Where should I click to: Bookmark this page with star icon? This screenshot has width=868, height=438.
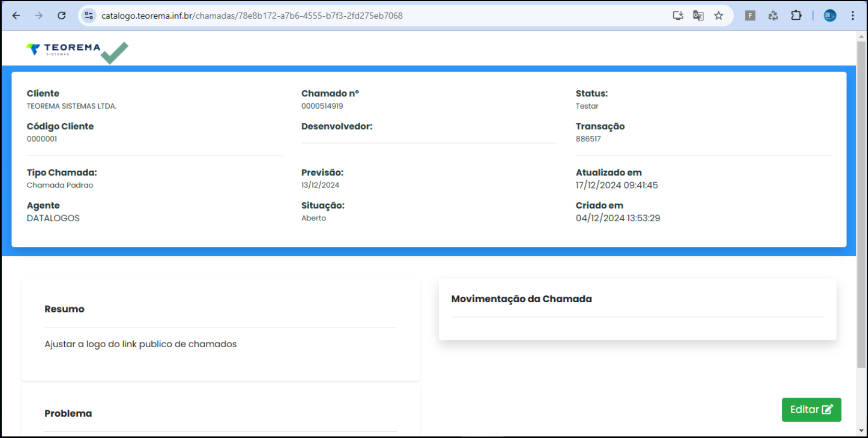point(719,16)
